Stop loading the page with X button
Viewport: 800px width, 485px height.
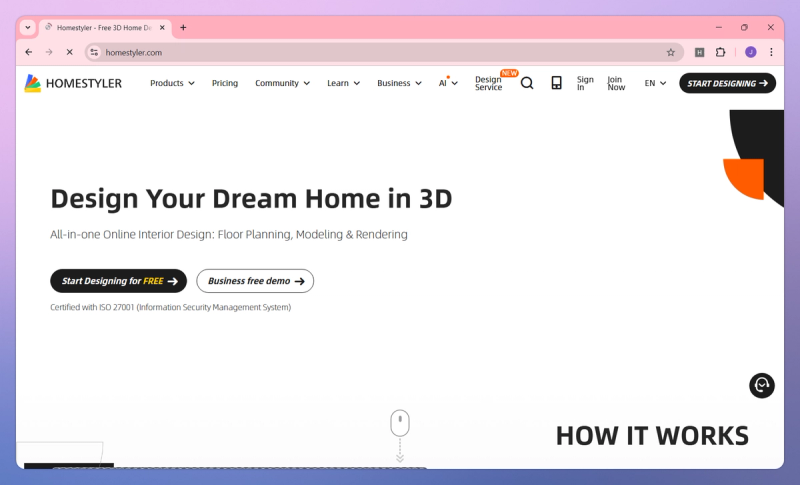tap(70, 52)
